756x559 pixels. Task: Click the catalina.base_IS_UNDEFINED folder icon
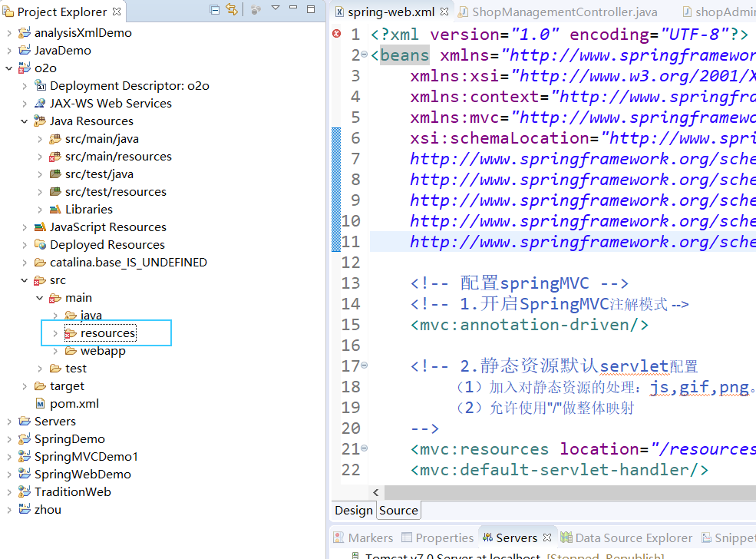[x=40, y=263]
